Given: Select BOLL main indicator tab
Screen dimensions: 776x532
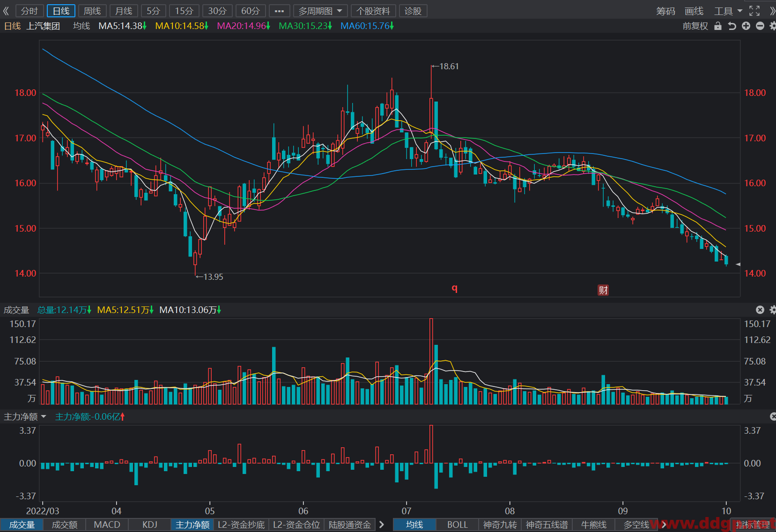Looking at the screenshot, I should (x=458, y=525).
